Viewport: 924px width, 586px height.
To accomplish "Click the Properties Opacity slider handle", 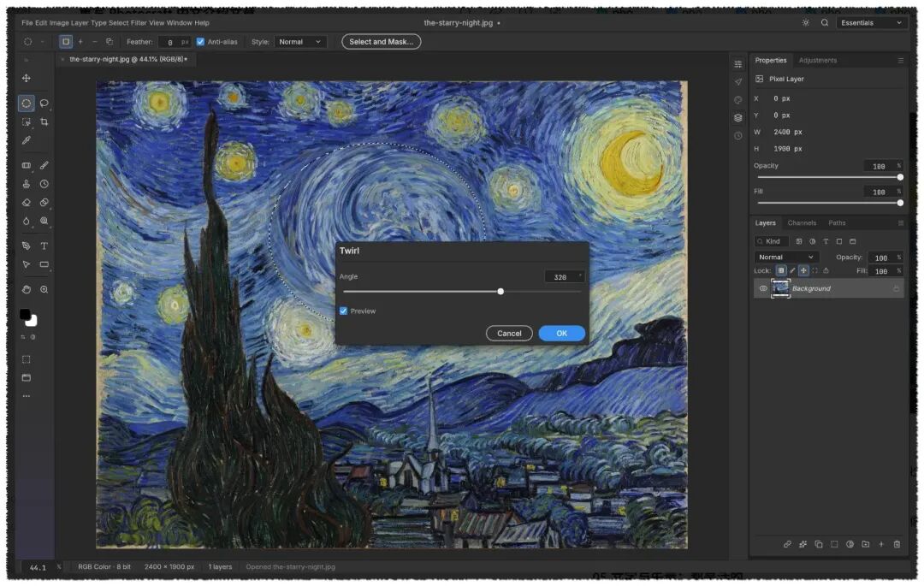I will coord(900,177).
